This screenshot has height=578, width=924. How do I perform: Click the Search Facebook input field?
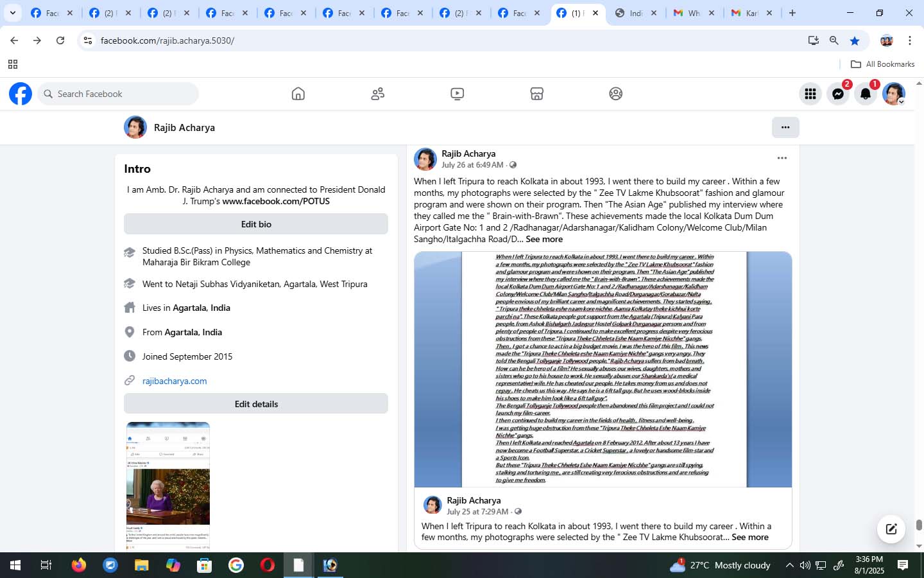(118, 94)
